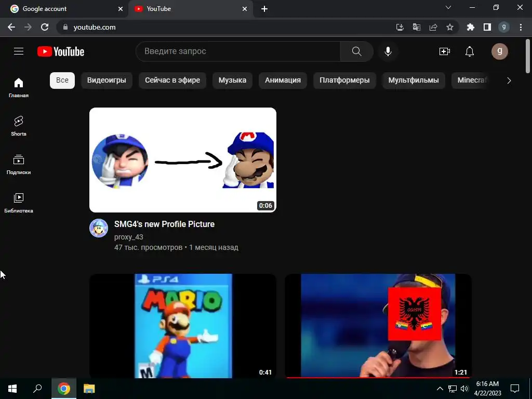Click the Введите запрос search field
Image resolution: width=532 pixels, height=399 pixels.
pyautogui.click(x=238, y=51)
